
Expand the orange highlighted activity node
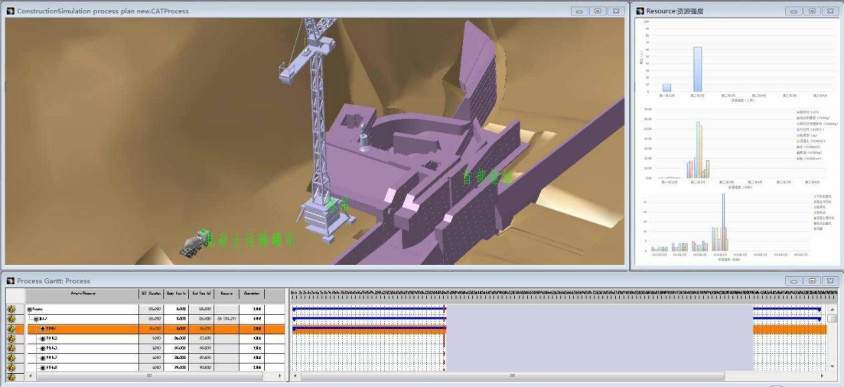43,328
